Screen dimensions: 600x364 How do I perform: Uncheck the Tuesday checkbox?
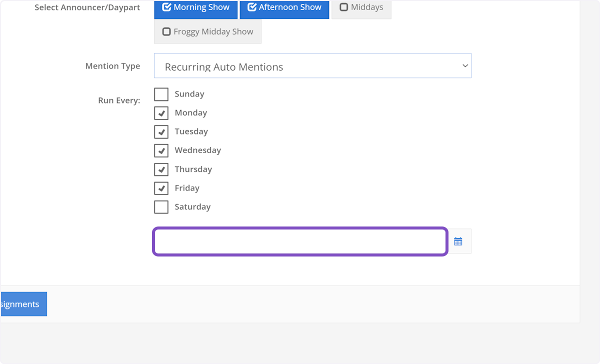161,131
